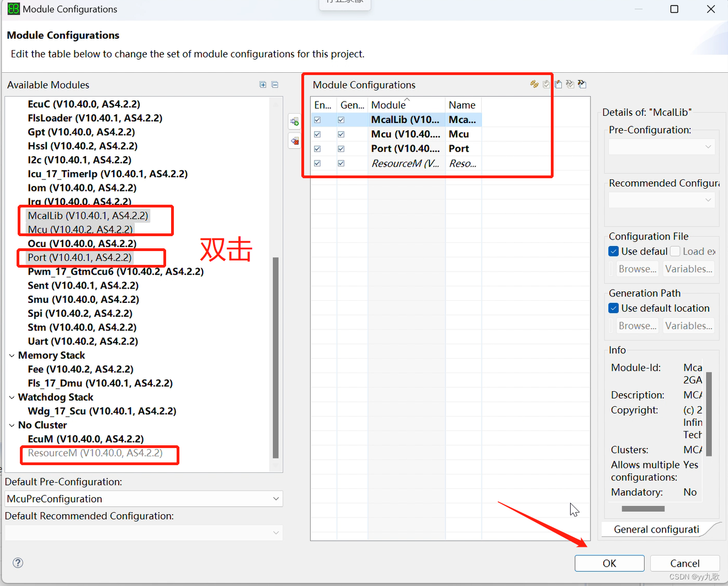Viewport: 728px width, 586px height.
Task: Select ResourceM (V10.40.0, AS4.2.2) in the tree
Action: pos(95,453)
